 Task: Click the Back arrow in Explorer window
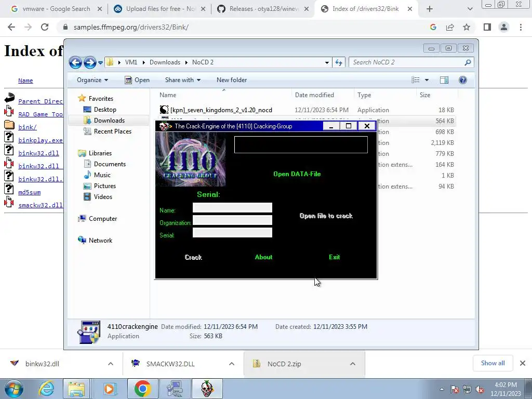75,62
